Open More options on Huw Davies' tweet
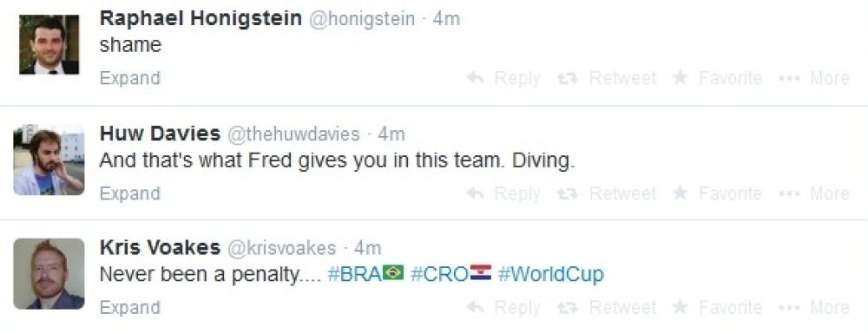The width and height of the screenshot is (868, 333). pyautogui.click(x=814, y=193)
